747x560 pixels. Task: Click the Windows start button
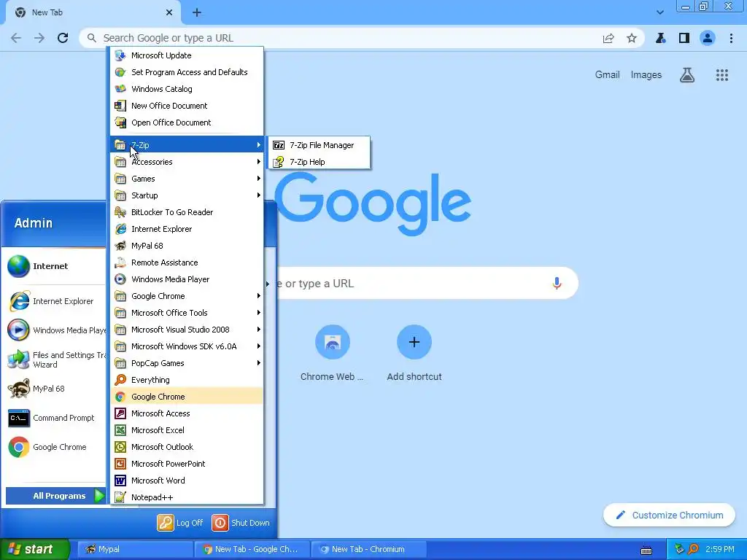[35, 549]
